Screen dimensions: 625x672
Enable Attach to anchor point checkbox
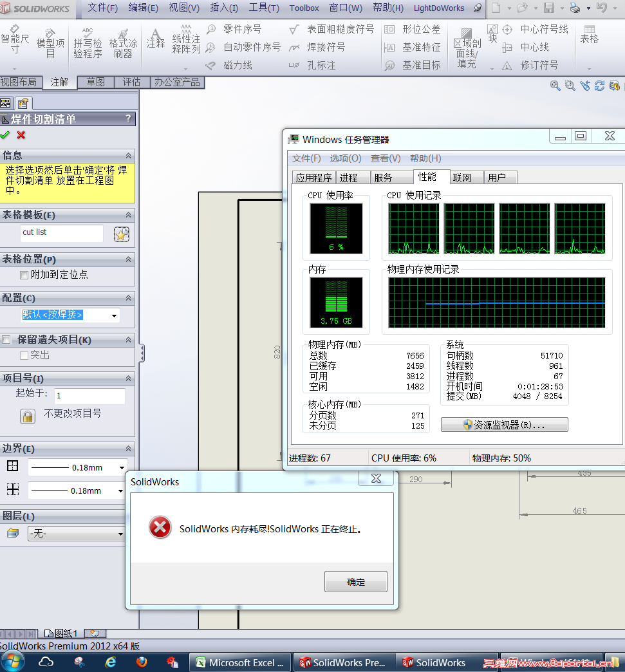pyautogui.click(x=24, y=275)
